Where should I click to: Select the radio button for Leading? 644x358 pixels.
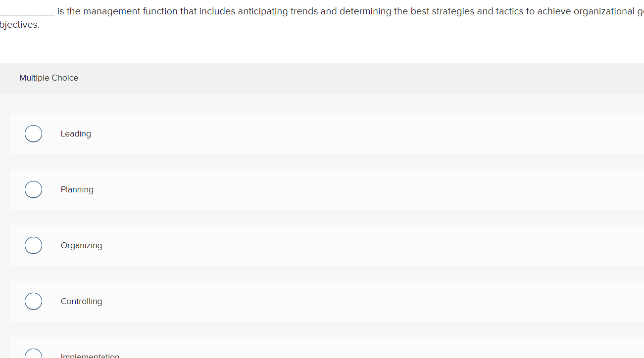click(x=33, y=134)
